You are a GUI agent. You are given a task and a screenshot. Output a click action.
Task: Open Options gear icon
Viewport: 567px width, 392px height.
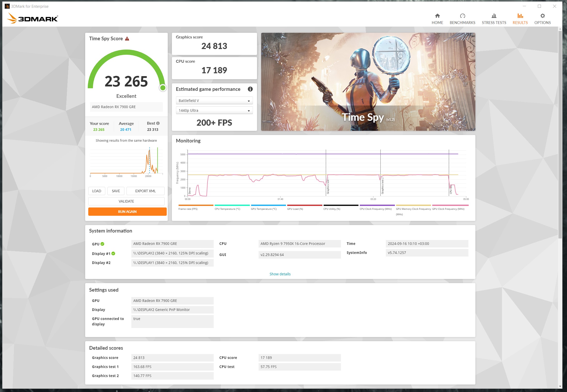(x=542, y=16)
